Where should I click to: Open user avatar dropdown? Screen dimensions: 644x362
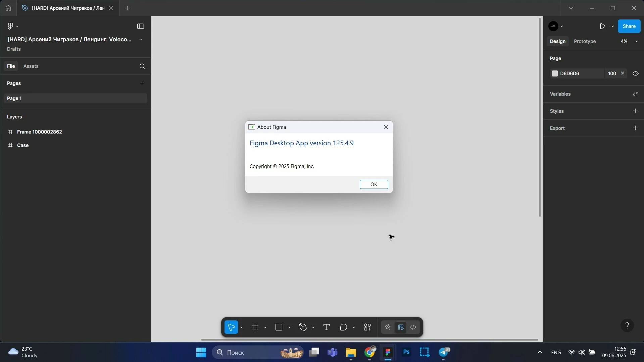(562, 26)
